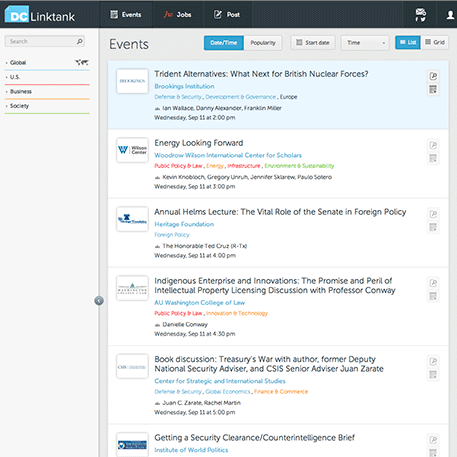Open the Jobs nav tab

point(177,15)
